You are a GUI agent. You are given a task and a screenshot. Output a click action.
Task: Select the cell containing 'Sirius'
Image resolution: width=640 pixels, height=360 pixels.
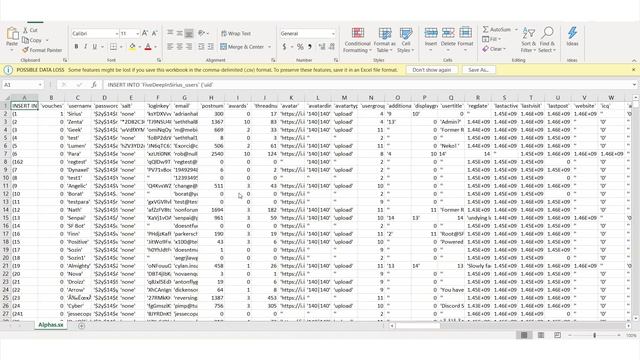(78, 114)
